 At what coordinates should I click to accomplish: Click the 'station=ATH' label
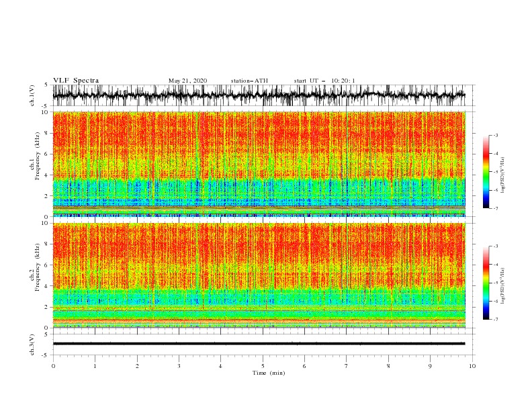click(249, 81)
